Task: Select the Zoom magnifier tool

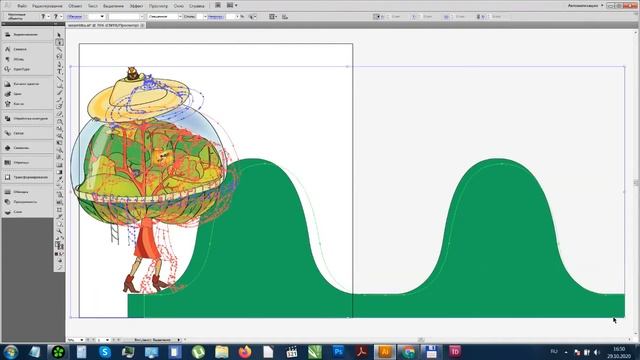Action: click(x=59, y=231)
